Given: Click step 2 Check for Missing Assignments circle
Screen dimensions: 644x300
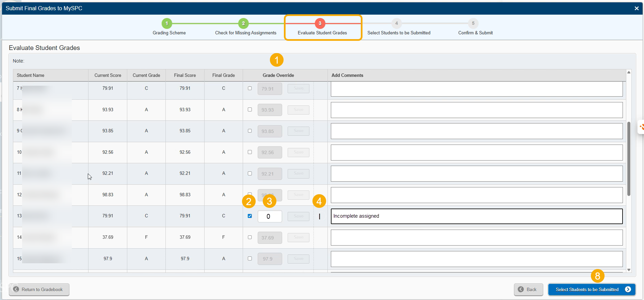Looking at the screenshot, I should [x=243, y=23].
